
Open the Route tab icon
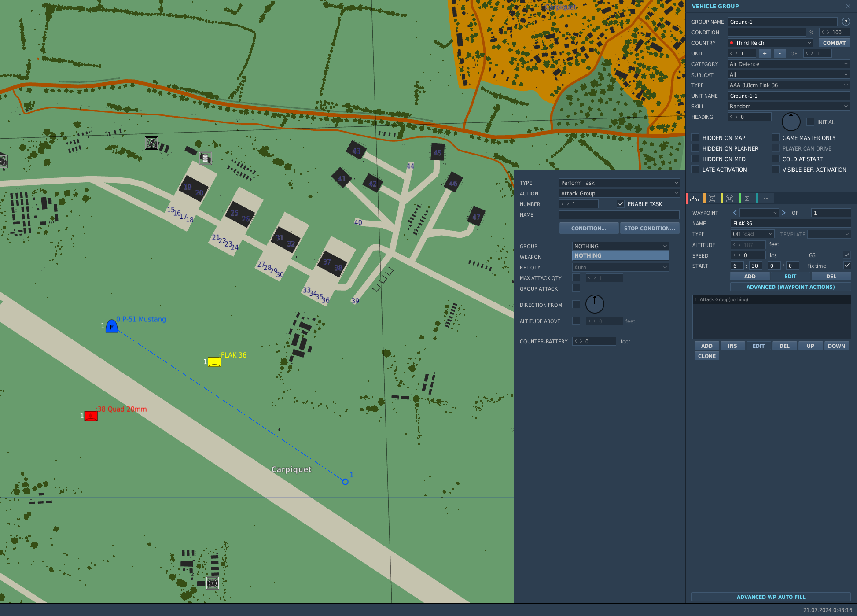point(695,199)
